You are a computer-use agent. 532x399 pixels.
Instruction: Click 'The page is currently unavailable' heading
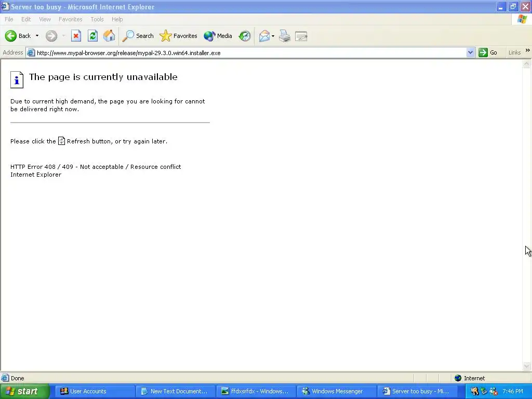point(103,77)
